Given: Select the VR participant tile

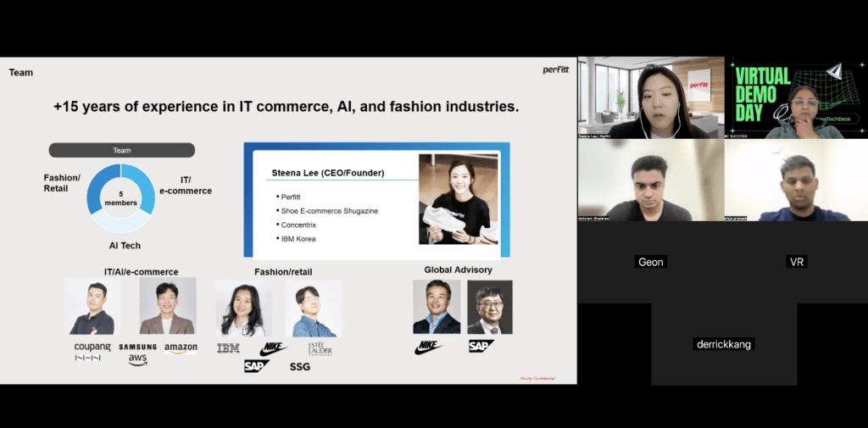Looking at the screenshot, I should click(796, 262).
